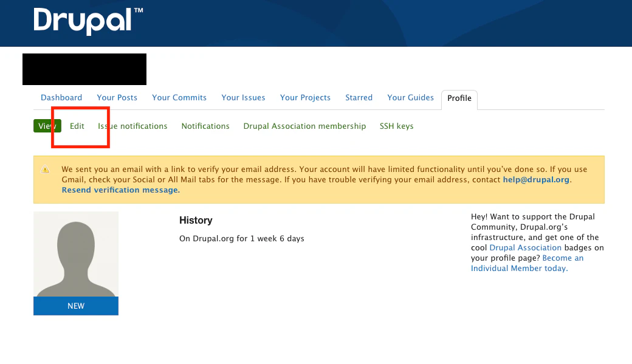The image size is (632, 364).
Task: Click the default profile avatar picture
Action: point(76,254)
